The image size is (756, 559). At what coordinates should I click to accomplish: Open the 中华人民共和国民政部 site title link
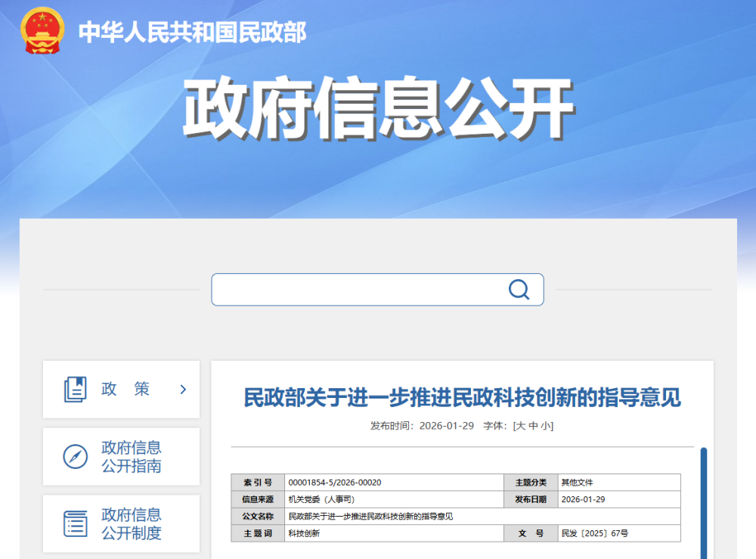point(192,33)
